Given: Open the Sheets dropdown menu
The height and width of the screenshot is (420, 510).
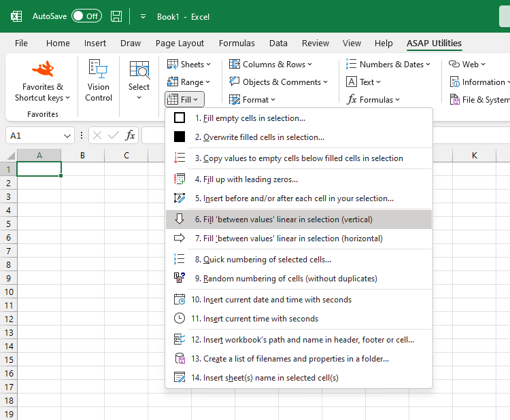Looking at the screenshot, I should coord(189,65).
